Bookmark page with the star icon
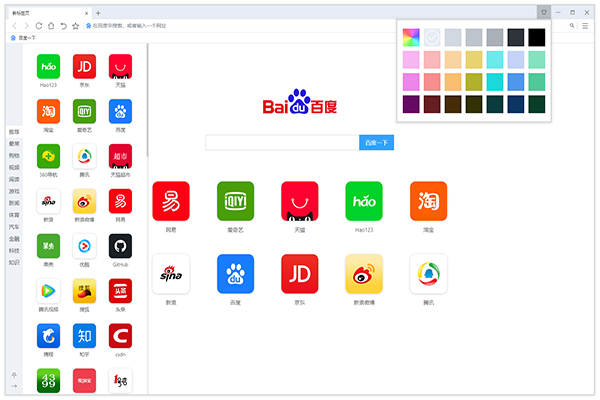This screenshot has height=400, width=600. [x=76, y=26]
